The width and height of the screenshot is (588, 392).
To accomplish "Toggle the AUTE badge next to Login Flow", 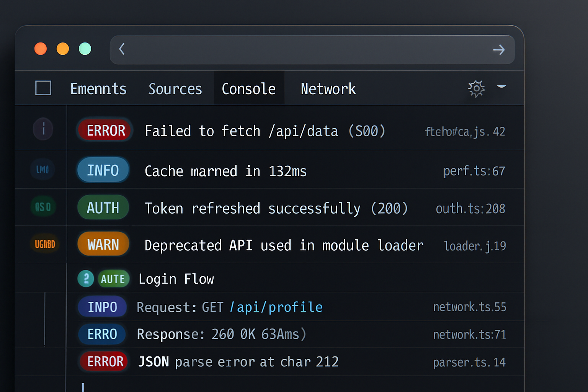I will click(114, 279).
